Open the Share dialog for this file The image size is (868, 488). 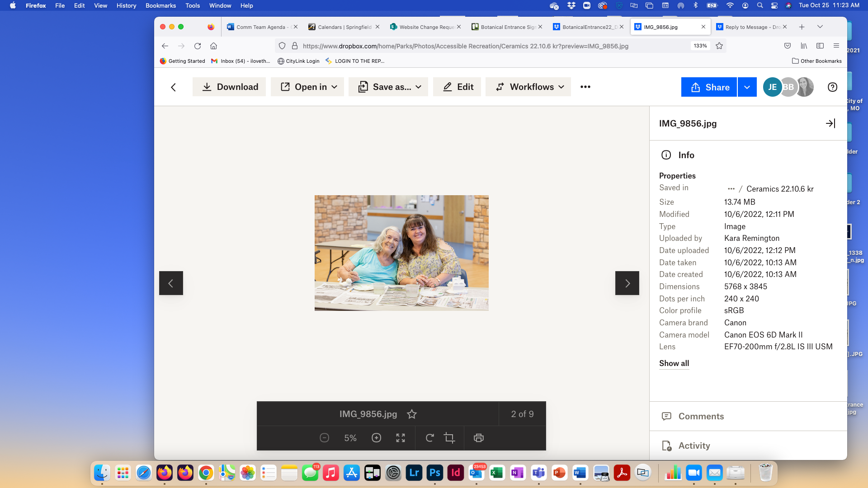710,87
